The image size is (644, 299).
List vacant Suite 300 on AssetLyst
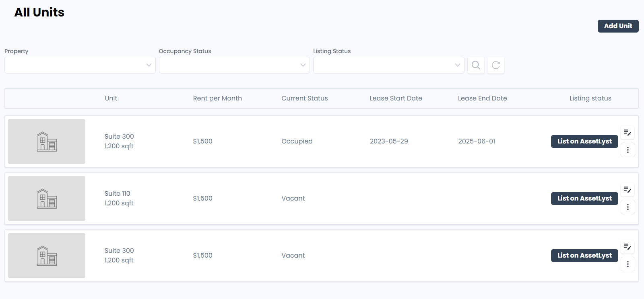(x=584, y=256)
